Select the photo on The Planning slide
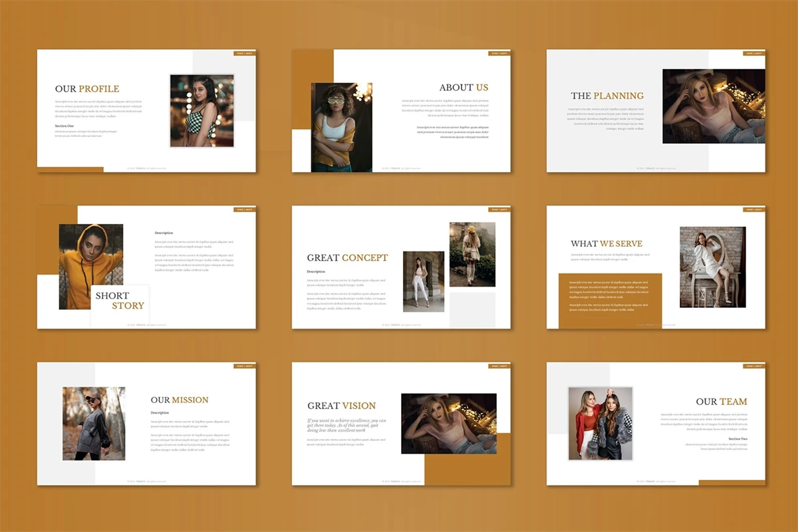The width and height of the screenshot is (798, 532). coord(714,106)
